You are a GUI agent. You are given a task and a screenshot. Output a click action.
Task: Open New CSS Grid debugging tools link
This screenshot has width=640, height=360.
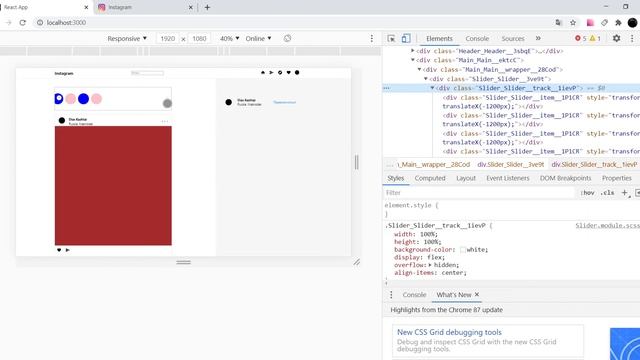pos(449,332)
